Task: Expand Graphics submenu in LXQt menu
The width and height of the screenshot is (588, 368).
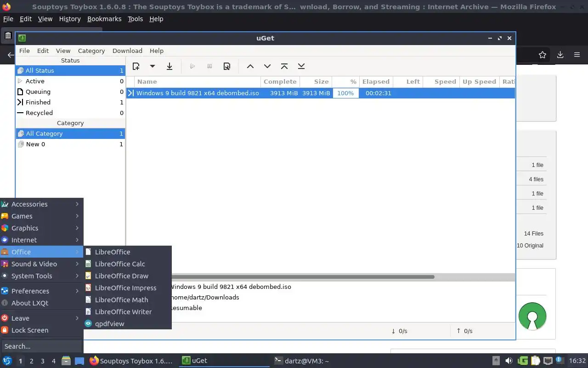Action: coord(41,228)
